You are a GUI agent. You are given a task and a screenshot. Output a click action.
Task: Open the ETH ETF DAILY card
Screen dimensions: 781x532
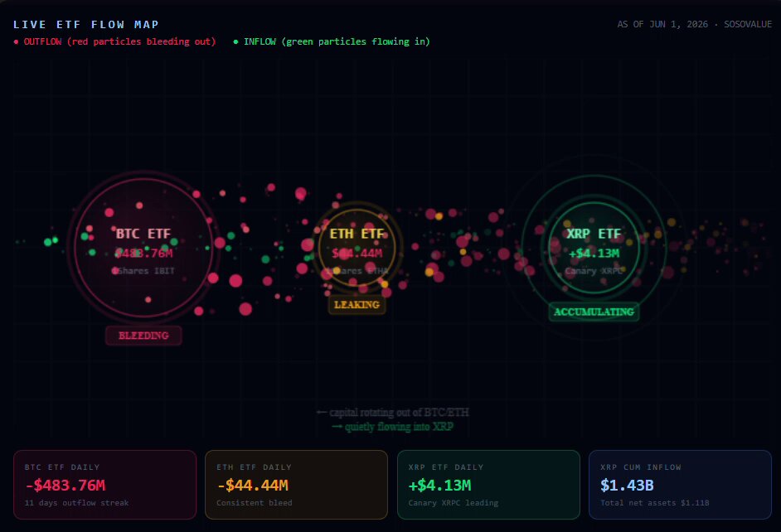tap(296, 485)
